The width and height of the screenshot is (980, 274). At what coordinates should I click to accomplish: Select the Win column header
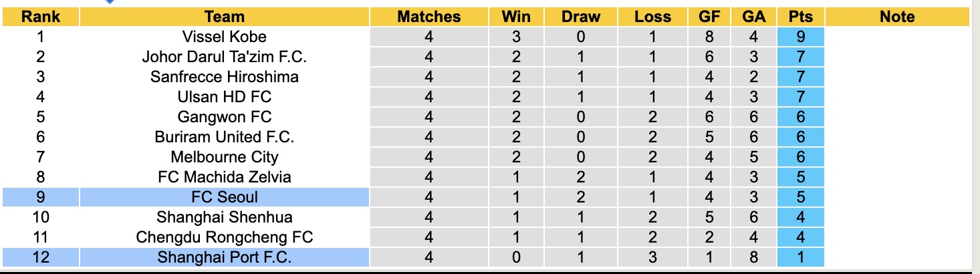(x=515, y=17)
